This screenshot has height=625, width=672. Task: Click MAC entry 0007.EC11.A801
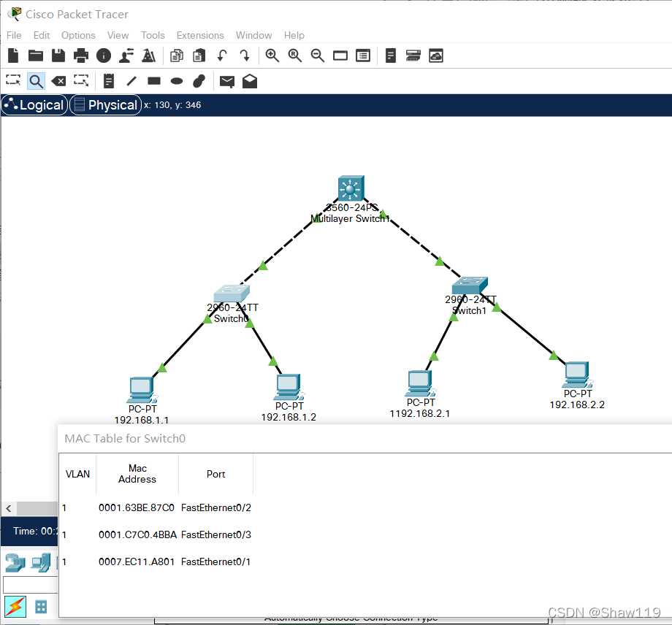[x=137, y=562]
